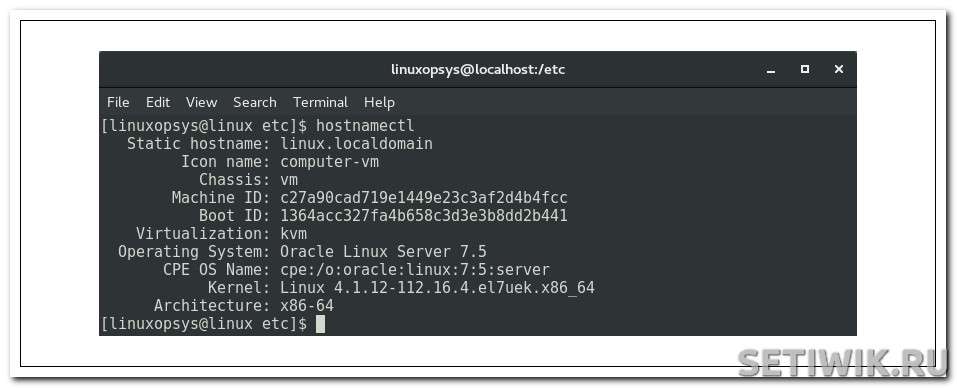This screenshot has height=388, width=957.
Task: Click the Machine ID hash value
Action: [x=424, y=198]
